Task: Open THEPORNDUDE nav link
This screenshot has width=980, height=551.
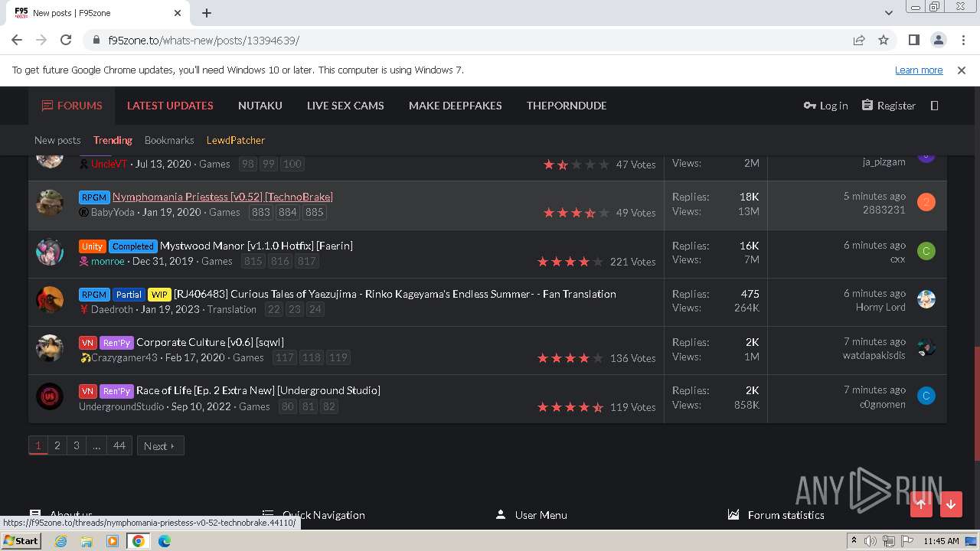Action: tap(567, 106)
